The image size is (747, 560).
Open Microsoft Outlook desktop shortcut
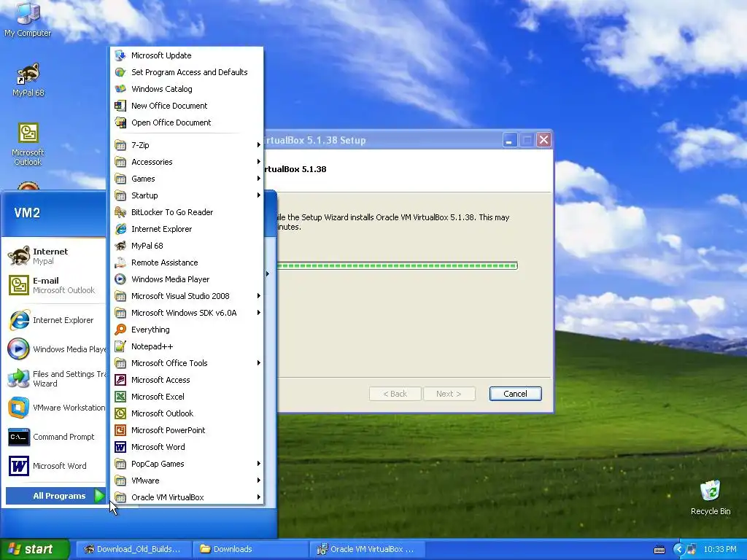click(x=28, y=144)
